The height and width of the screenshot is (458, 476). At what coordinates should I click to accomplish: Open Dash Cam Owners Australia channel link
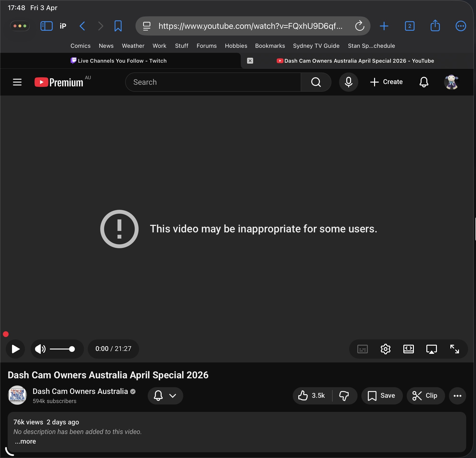80,391
